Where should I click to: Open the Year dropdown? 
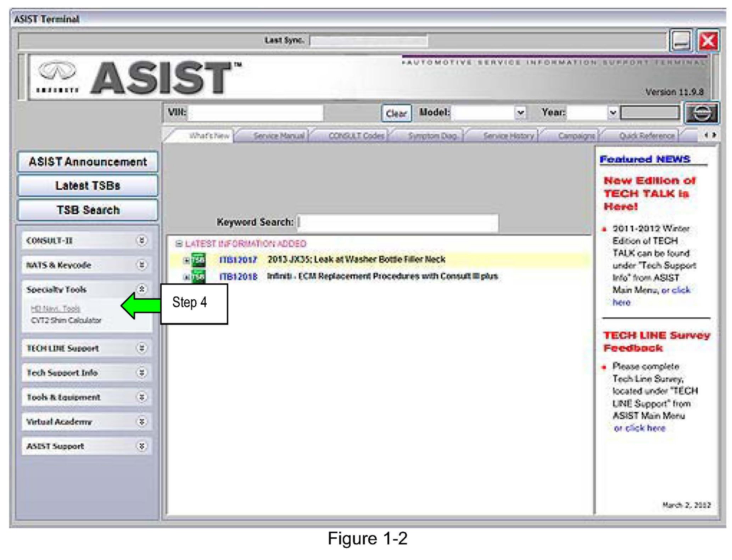point(613,113)
